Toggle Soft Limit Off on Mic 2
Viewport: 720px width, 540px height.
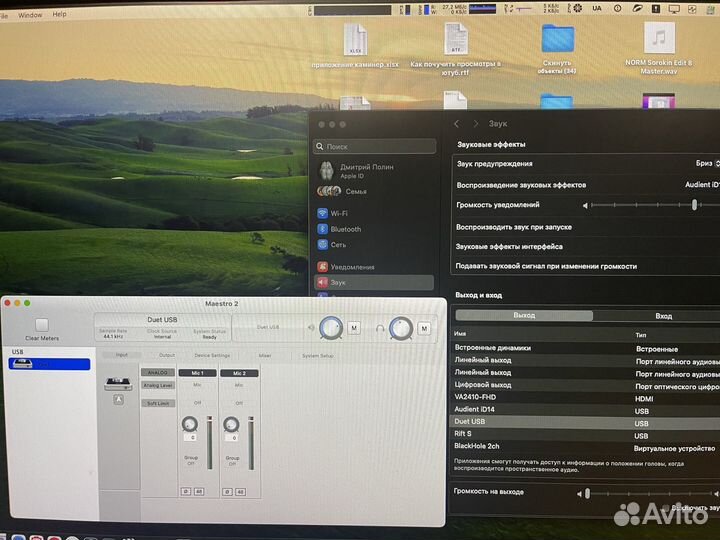(239, 403)
